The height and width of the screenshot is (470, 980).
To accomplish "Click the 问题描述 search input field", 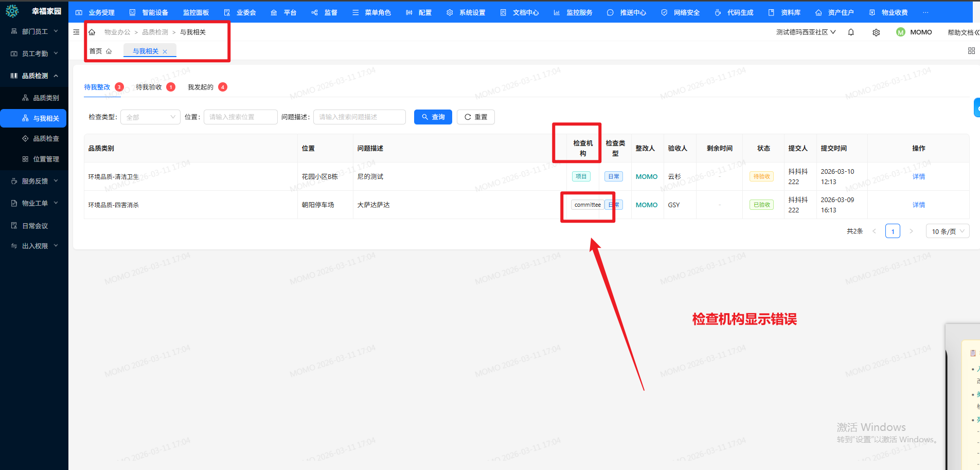I will [x=359, y=117].
